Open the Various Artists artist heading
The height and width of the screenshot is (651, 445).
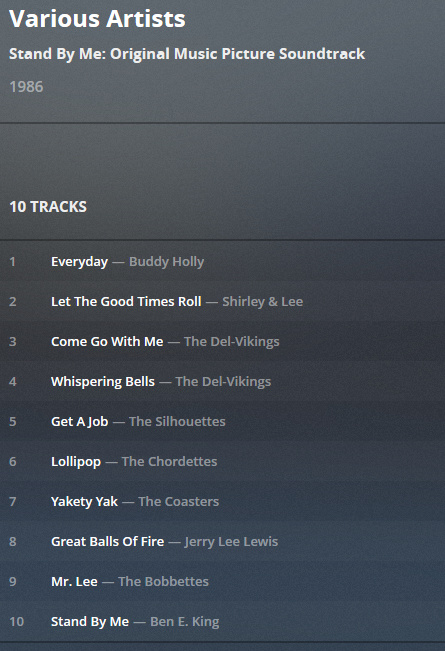(x=97, y=19)
